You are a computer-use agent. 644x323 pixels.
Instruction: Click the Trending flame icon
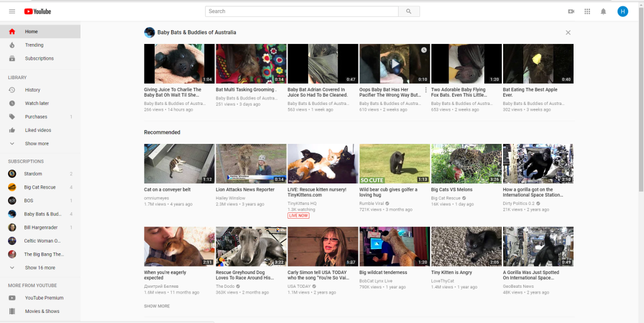coord(12,45)
